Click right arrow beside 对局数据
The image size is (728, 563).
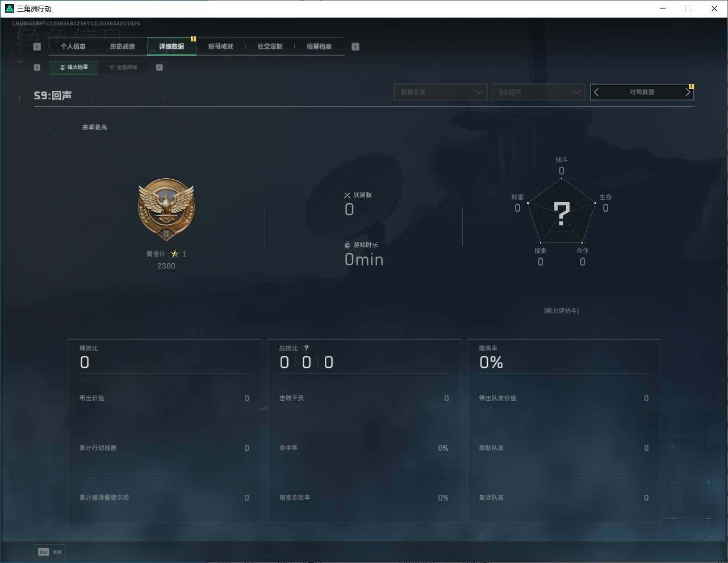688,92
